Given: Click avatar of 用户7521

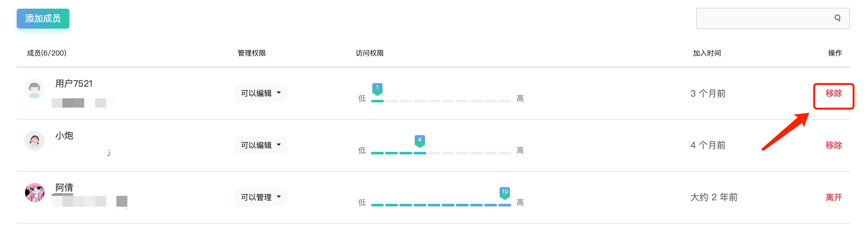Looking at the screenshot, I should tap(35, 89).
